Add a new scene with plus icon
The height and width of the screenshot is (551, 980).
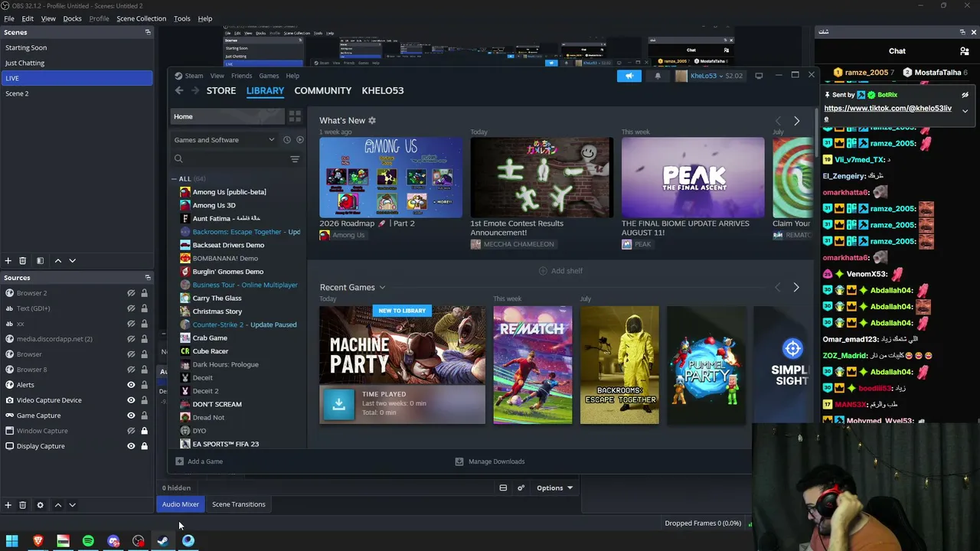[8, 261]
